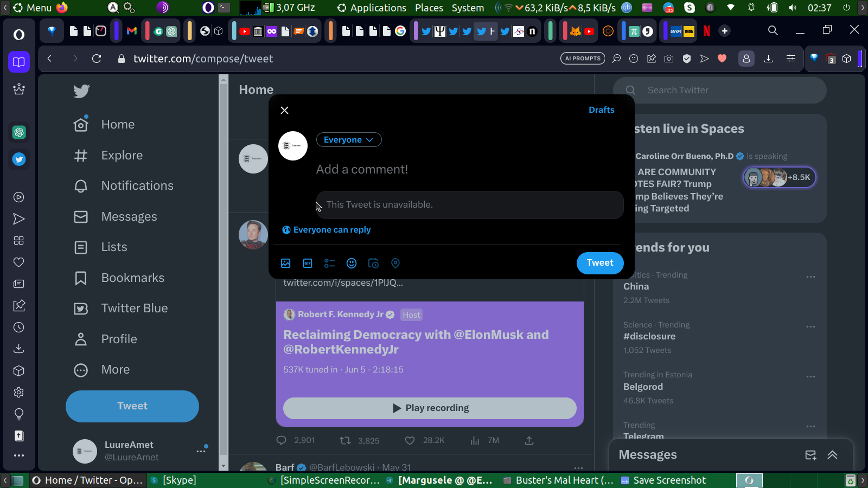Share the Spaces tweet
Screen dimensions: 868x488
(529, 440)
